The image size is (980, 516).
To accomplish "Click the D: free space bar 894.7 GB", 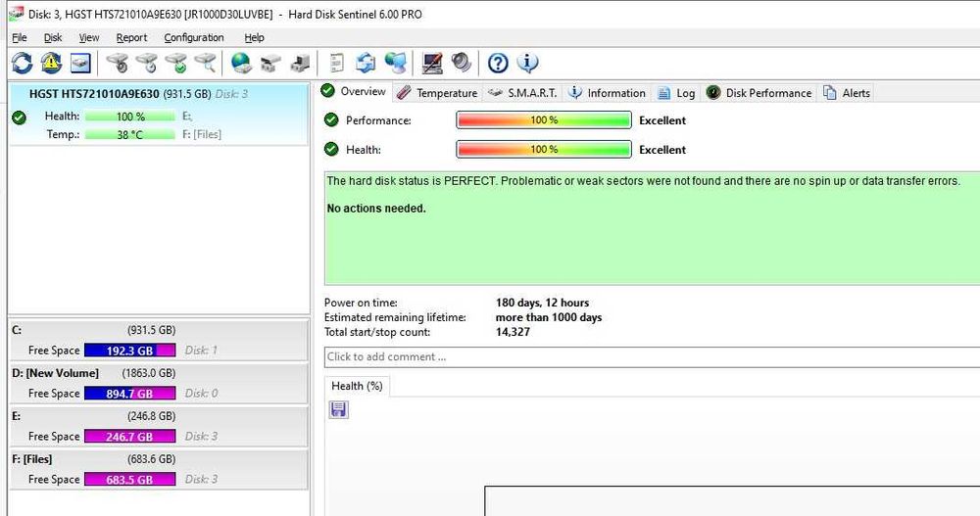I will pyautogui.click(x=130, y=394).
